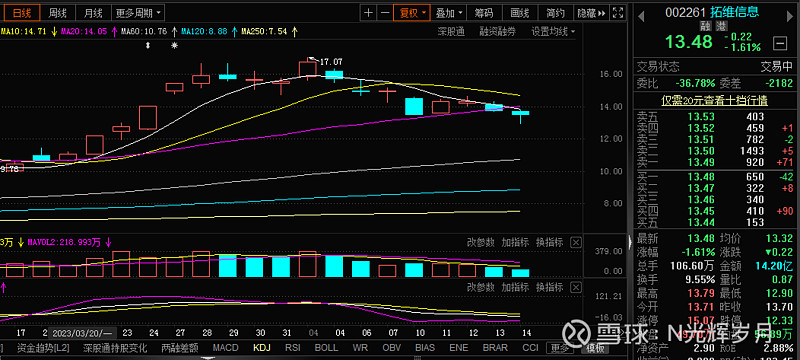Click the minus zoom-out chart icon

click(x=385, y=13)
